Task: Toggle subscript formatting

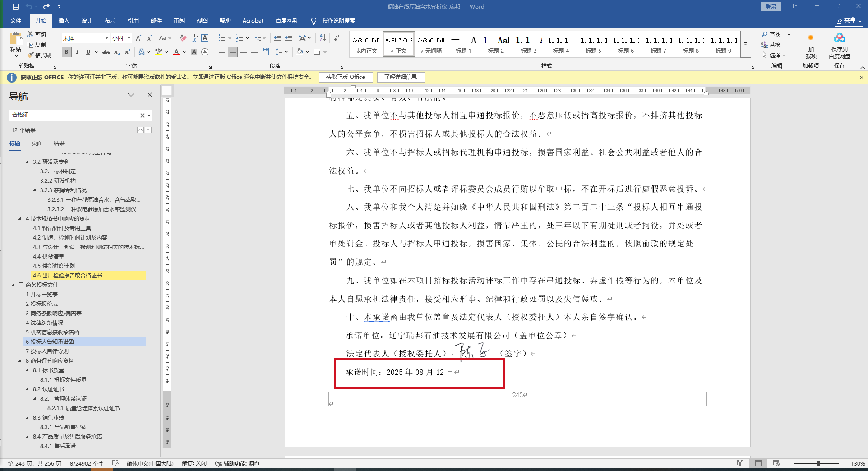Action: [x=117, y=52]
